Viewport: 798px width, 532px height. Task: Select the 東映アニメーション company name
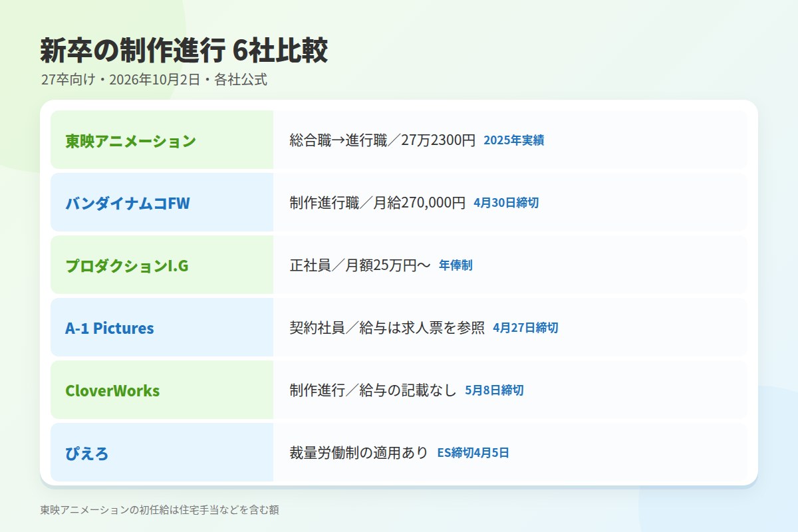[x=131, y=141]
